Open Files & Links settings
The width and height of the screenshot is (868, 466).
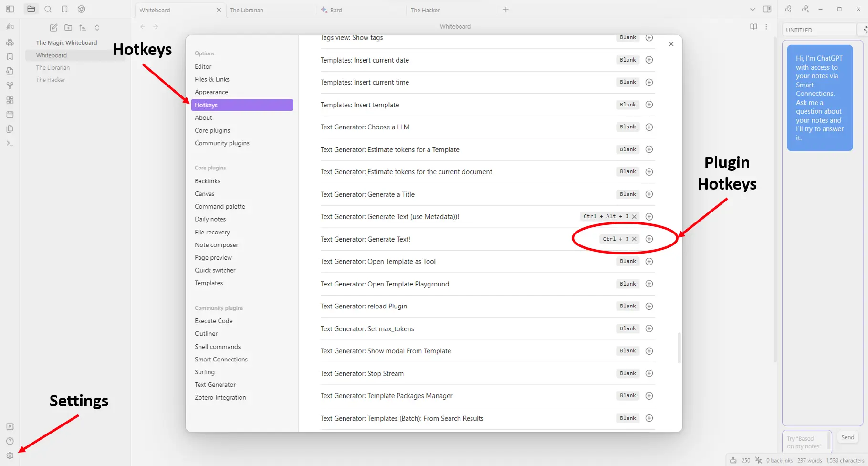(242, 79)
